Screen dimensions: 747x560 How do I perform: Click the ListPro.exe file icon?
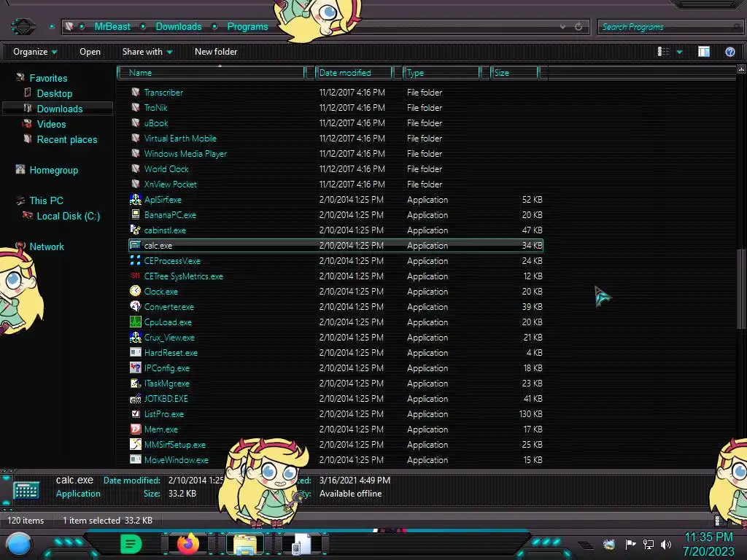(x=135, y=414)
